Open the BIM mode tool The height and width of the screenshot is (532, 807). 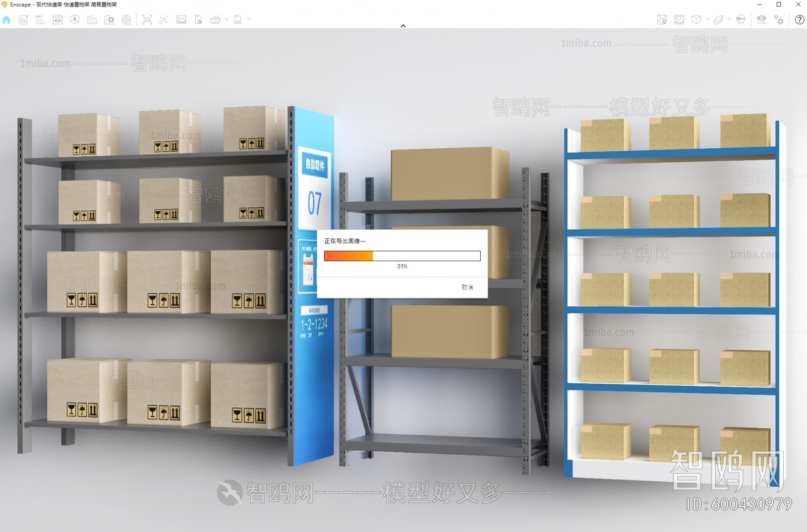[40, 20]
